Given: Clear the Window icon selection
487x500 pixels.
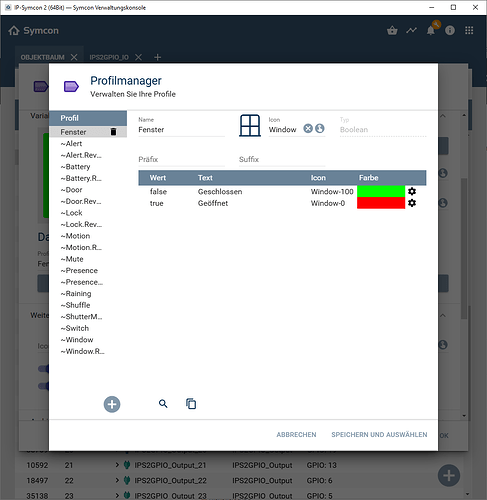Looking at the screenshot, I should (308, 128).
